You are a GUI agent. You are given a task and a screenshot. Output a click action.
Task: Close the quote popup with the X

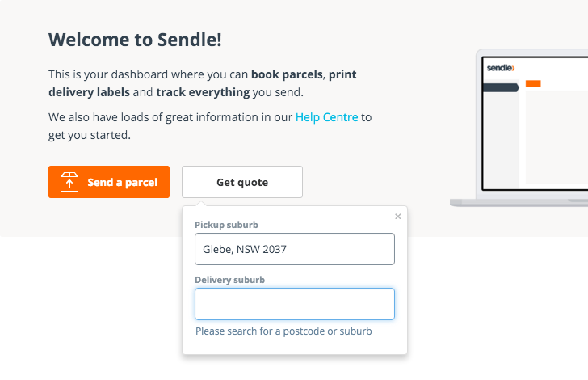point(398,217)
